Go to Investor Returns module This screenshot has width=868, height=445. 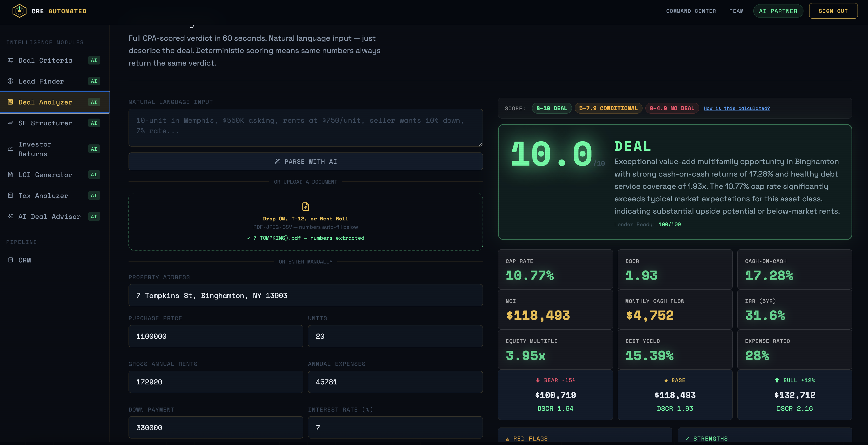[x=55, y=149]
